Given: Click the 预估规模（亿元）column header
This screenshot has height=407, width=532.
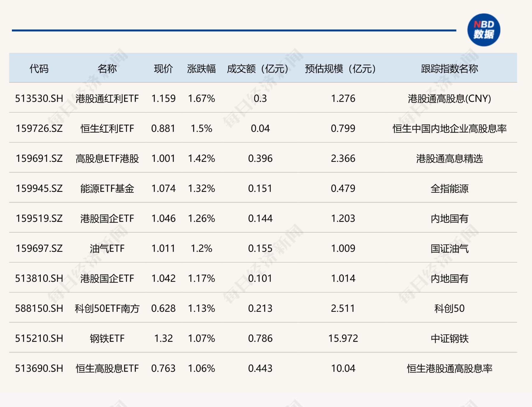Looking at the screenshot, I should point(340,69).
